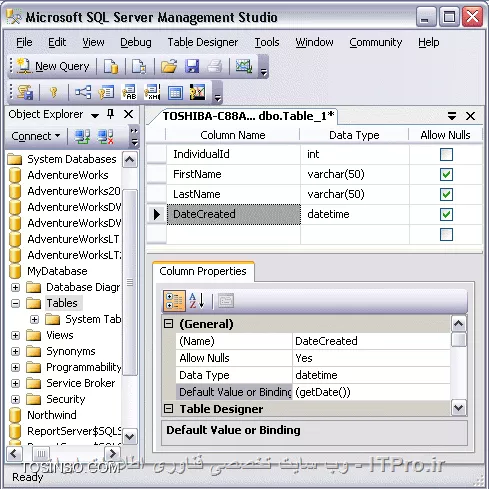
Task: Click the Manage XML Indexes icon
Action: pos(152,92)
